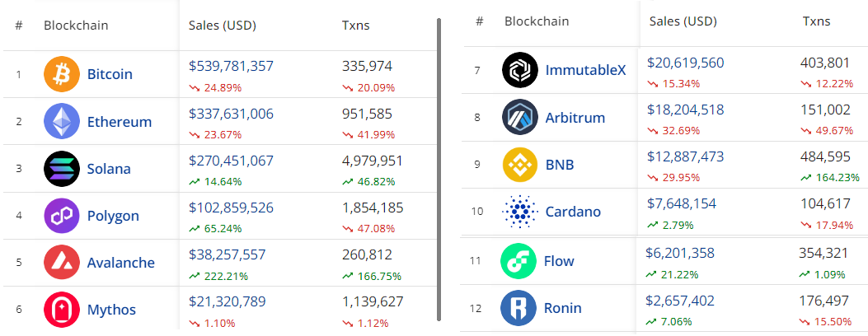Select the Solana logo icon

[x=62, y=169]
